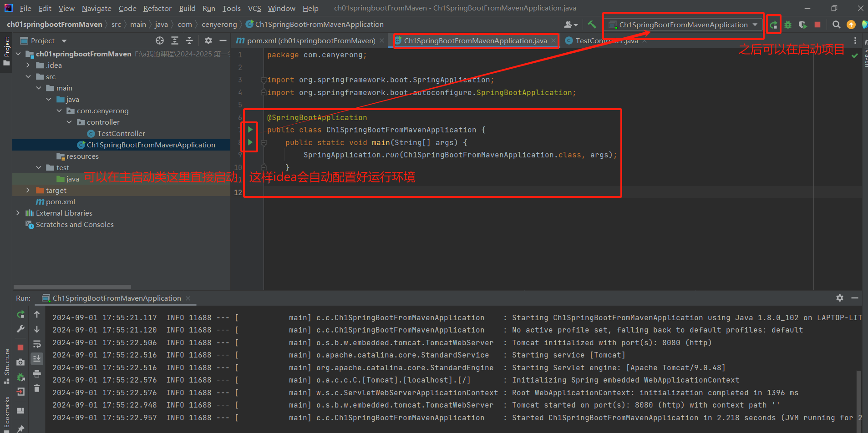This screenshot has width=868, height=433.
Task: Rerun the application from top toolbar
Action: tap(773, 25)
